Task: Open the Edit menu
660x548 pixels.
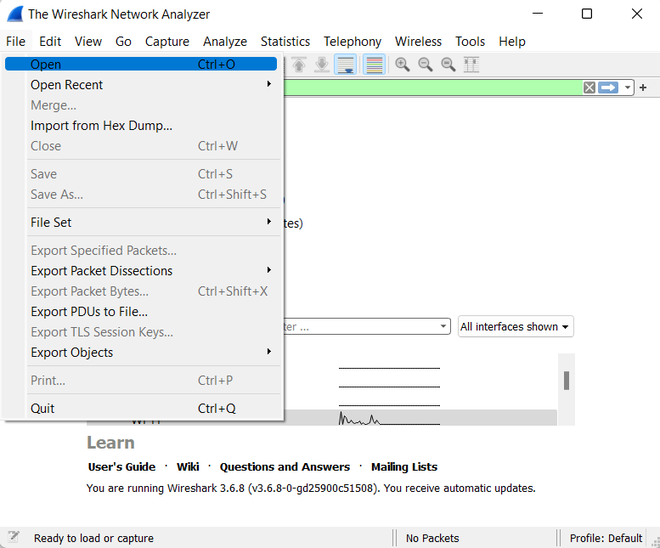Action: pos(50,41)
